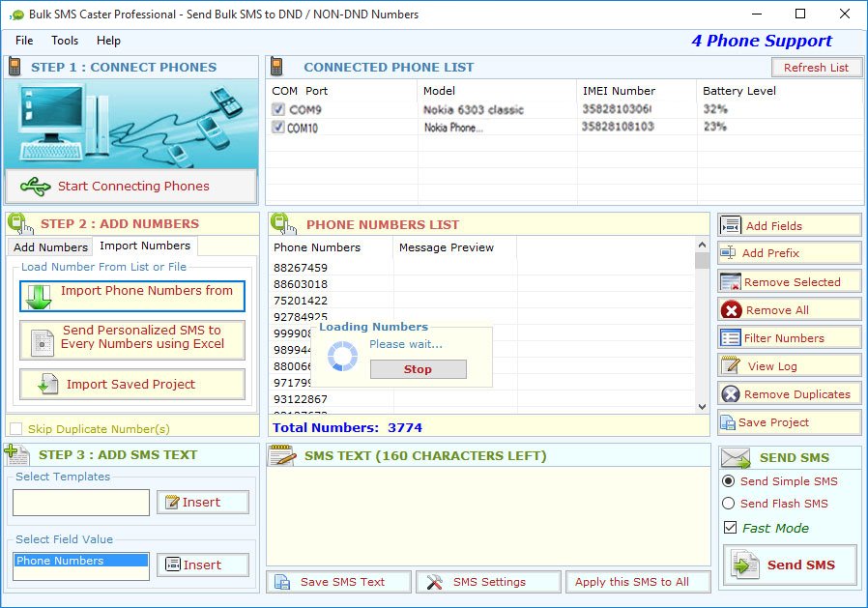Click the Connected Phone List phone icon
868x608 pixels.
276,67
